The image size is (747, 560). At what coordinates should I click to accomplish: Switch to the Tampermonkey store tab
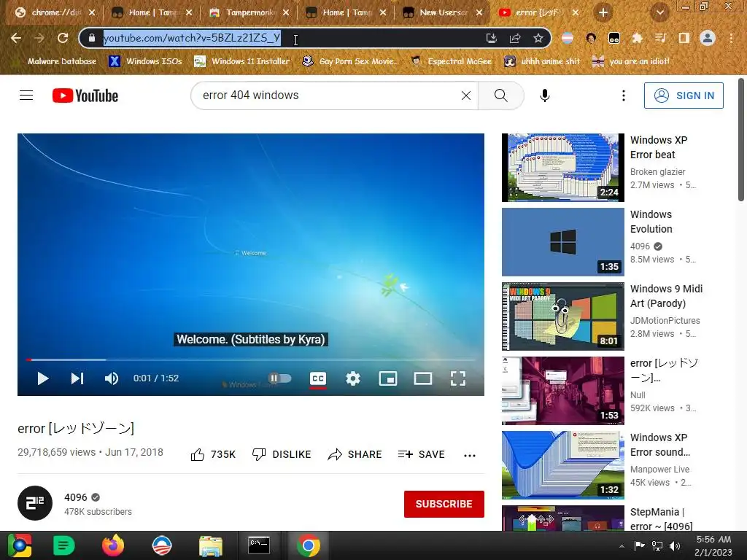[x=249, y=12]
